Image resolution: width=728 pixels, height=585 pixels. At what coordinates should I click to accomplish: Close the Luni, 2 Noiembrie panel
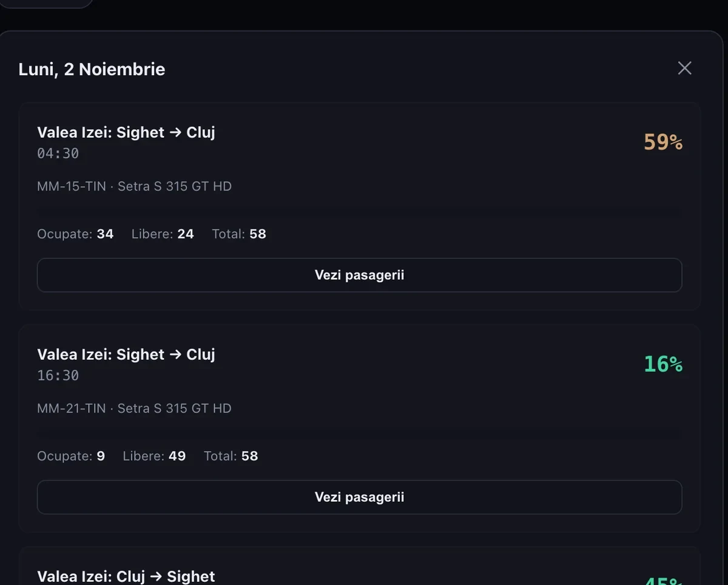pos(684,68)
